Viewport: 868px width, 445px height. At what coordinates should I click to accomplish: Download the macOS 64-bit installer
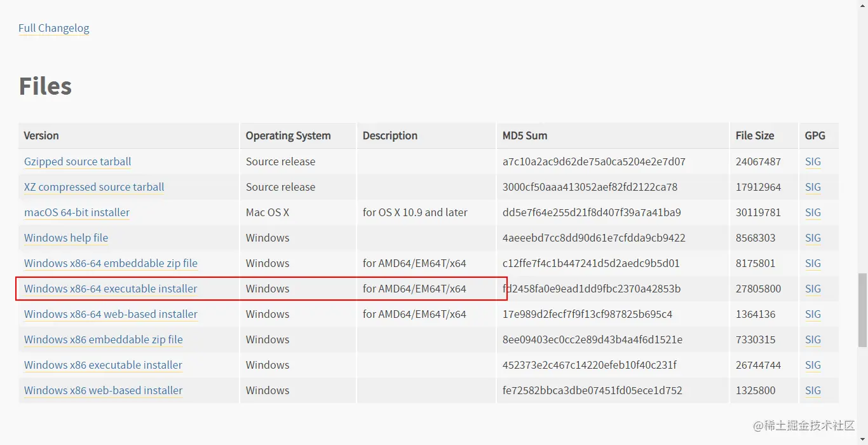tap(77, 212)
